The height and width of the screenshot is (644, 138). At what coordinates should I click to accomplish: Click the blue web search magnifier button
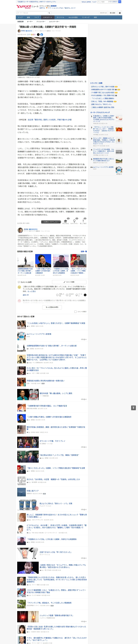point(120,2)
